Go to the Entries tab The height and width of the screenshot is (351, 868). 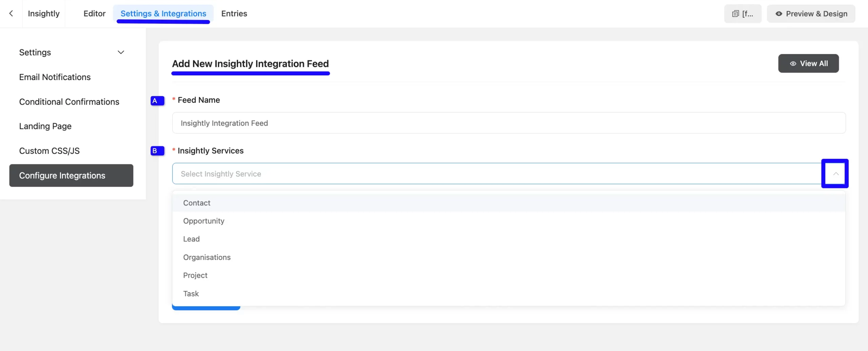coord(234,14)
